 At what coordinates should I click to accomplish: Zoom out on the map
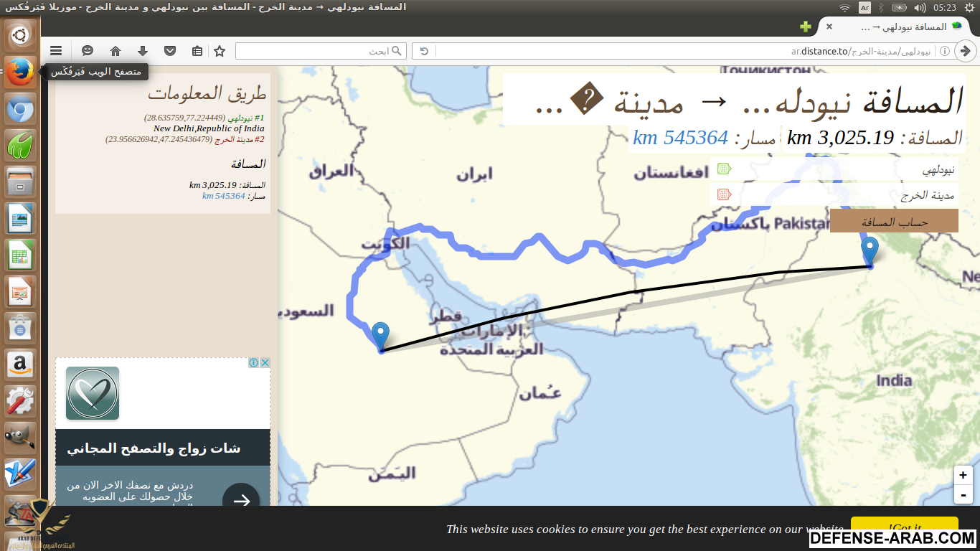[x=963, y=494]
